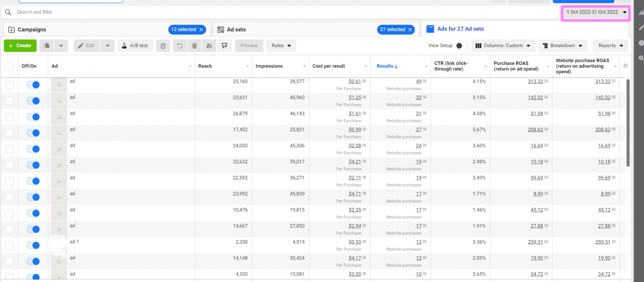Open the date range dropdown
Viewport: 644px width, 282px height.
coord(596,12)
